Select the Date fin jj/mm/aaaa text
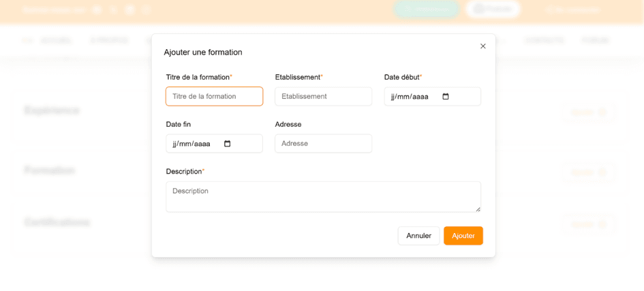The image size is (644, 291). click(191, 144)
